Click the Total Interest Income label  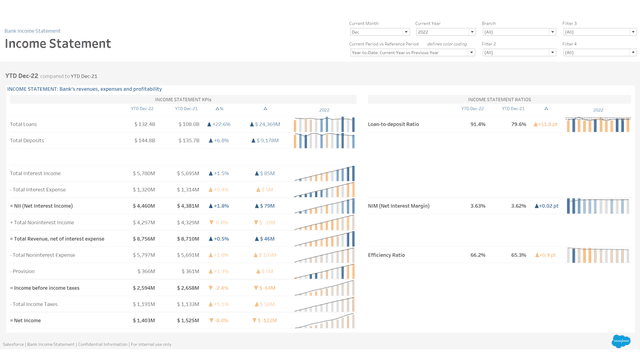click(35, 173)
